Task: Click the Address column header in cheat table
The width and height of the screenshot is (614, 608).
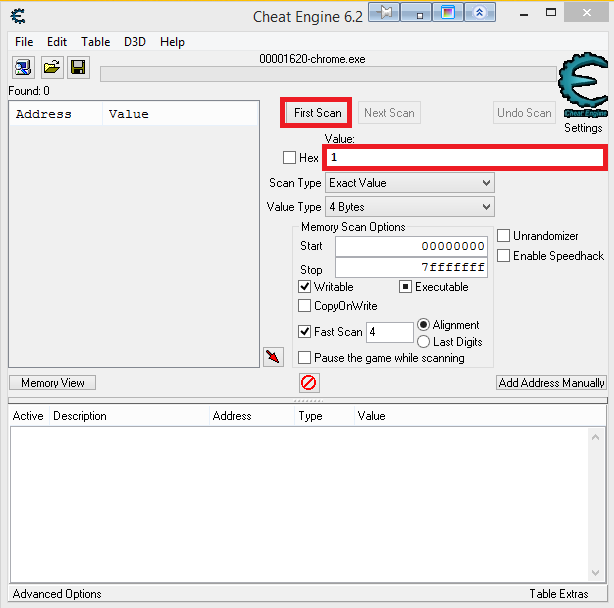Action: pyautogui.click(x=252, y=416)
